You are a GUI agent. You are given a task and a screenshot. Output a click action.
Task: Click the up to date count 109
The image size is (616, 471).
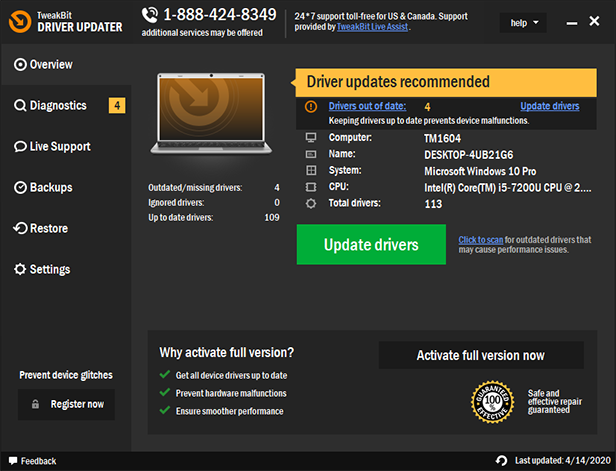pyautogui.click(x=272, y=217)
